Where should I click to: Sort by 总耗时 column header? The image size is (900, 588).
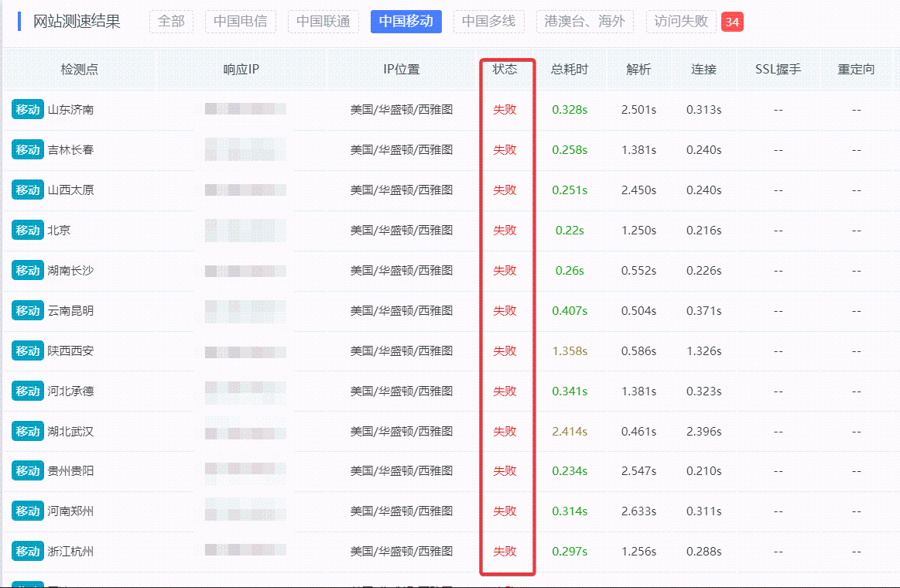click(x=570, y=70)
